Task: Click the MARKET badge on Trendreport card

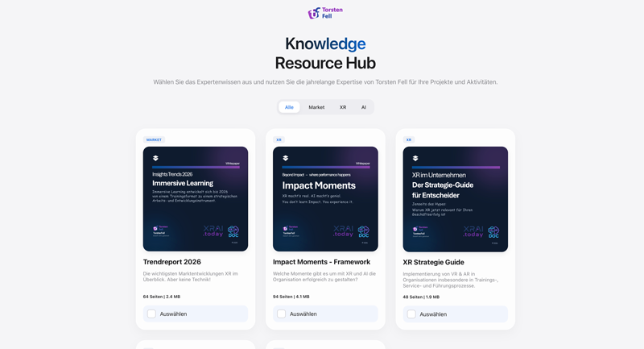Action: [x=154, y=139]
